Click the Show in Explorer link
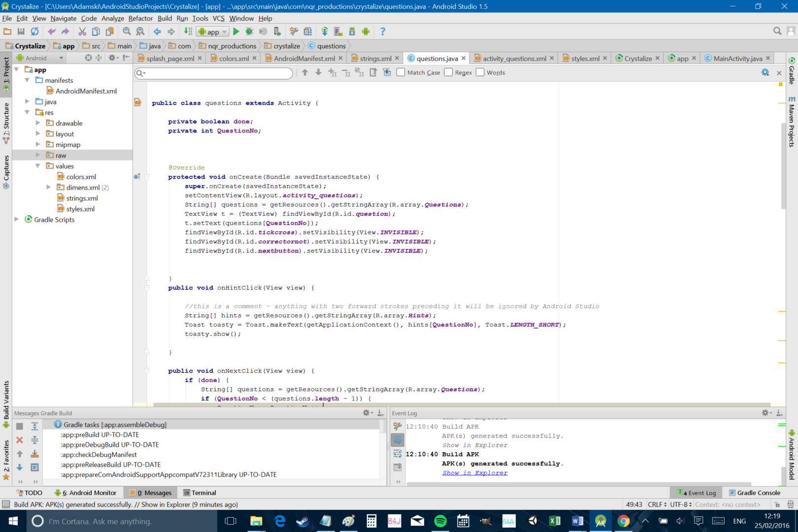 (474, 473)
